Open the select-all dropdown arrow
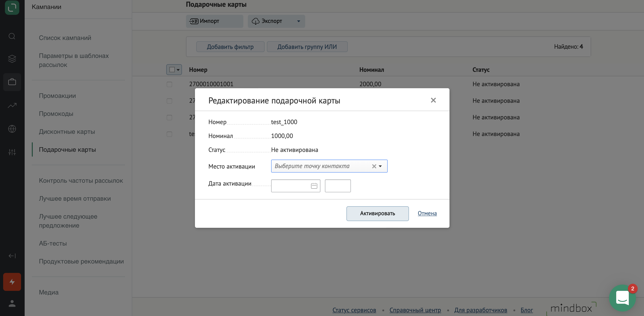Viewport: 644px width, 316px height. tap(178, 70)
